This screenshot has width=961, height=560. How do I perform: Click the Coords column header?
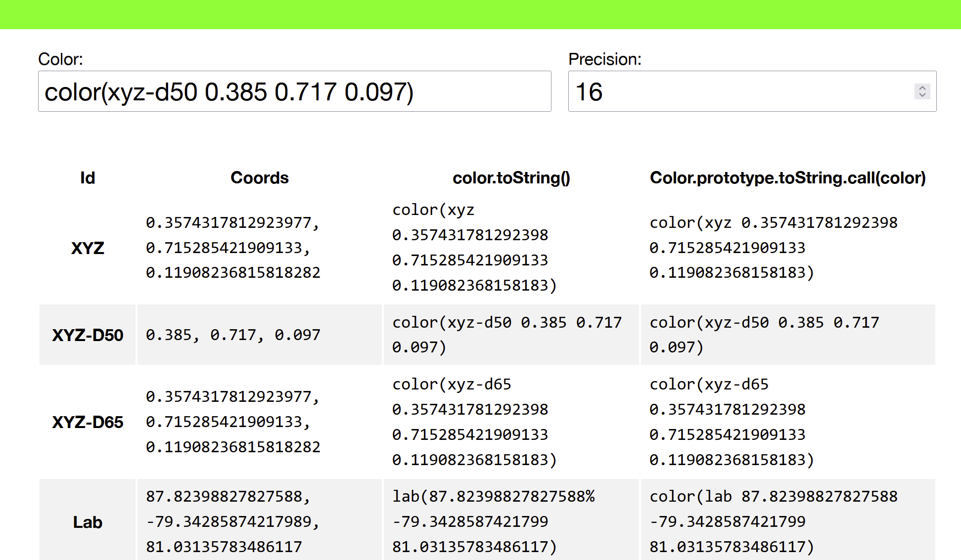point(260,177)
